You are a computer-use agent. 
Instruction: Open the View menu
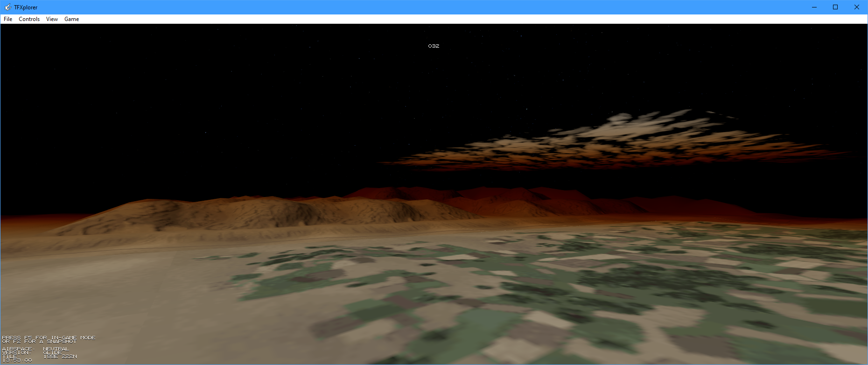[52, 19]
